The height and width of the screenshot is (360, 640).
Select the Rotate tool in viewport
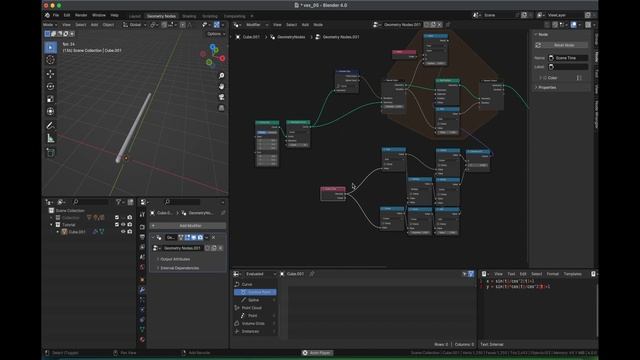click(50, 87)
